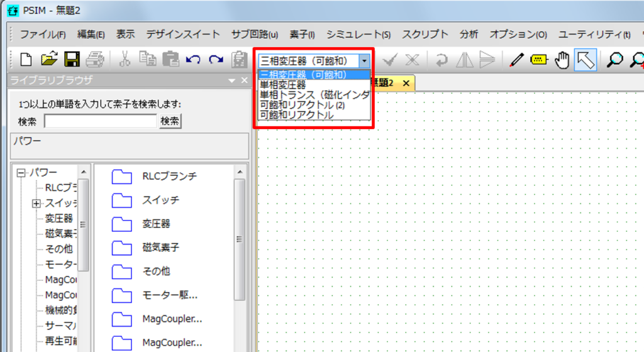Open a file with the folder icon

click(x=49, y=60)
